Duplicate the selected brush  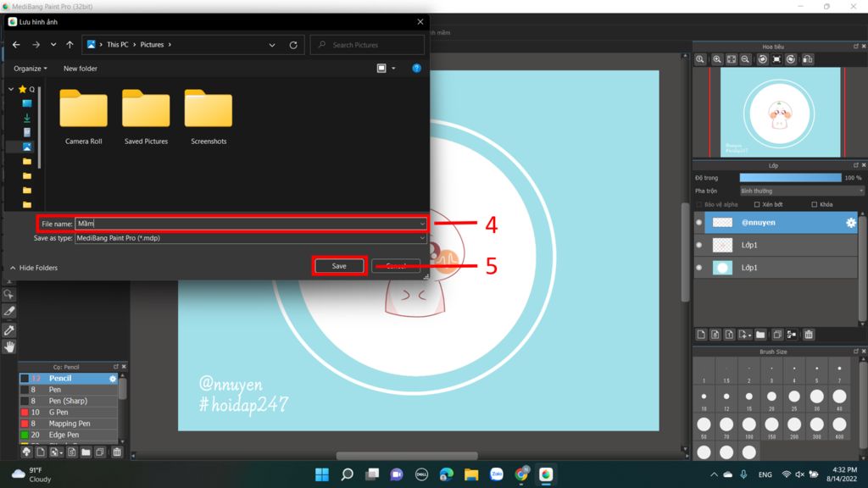pos(100,452)
